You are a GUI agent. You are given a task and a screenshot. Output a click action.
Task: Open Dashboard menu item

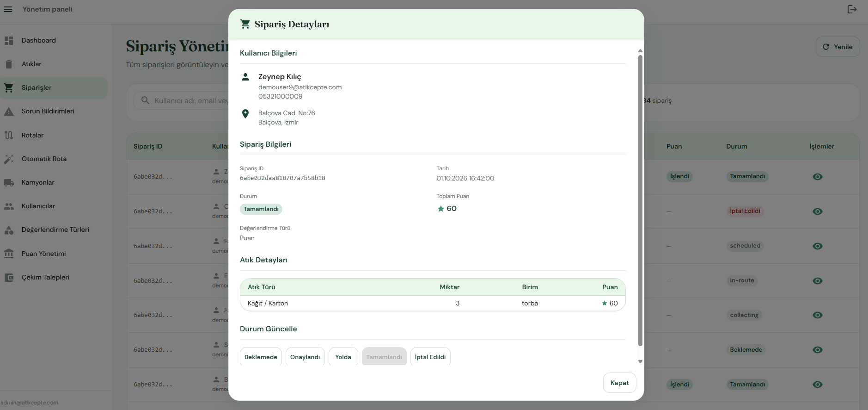pos(54,41)
